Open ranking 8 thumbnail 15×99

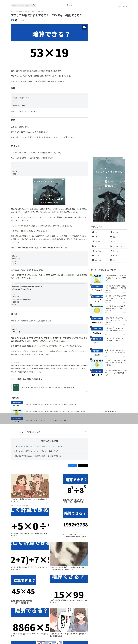point(97,353)
